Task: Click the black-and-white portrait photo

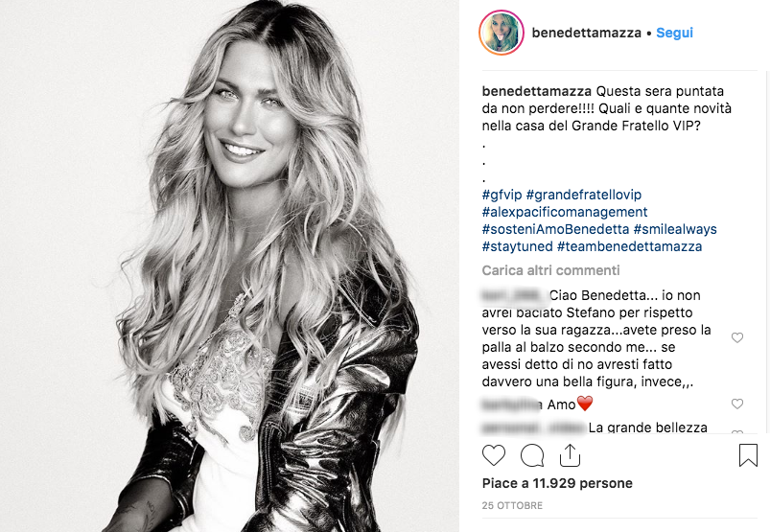Action: (229, 266)
